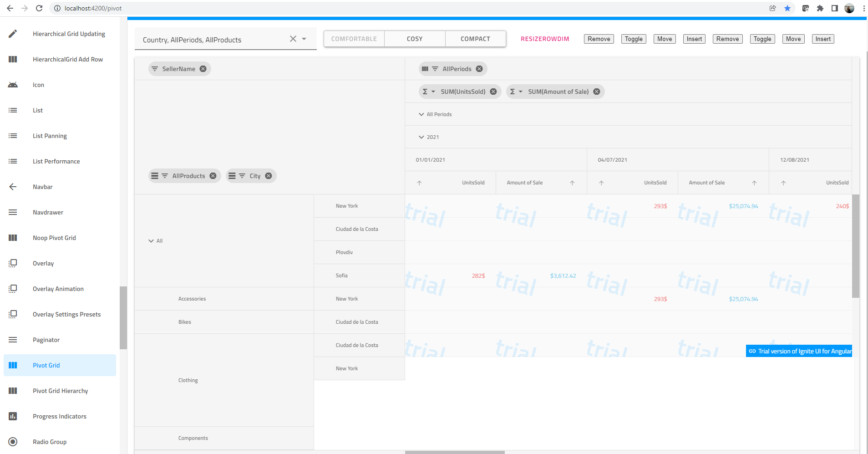
Task: Click the ascending sort arrow above UnitsSold
Action: (x=419, y=183)
